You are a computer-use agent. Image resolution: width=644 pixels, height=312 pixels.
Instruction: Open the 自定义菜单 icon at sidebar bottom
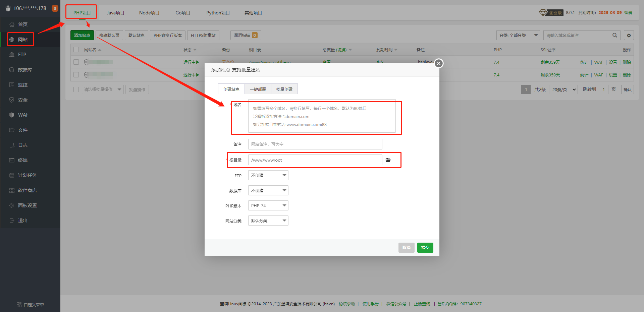pyautogui.click(x=19, y=305)
